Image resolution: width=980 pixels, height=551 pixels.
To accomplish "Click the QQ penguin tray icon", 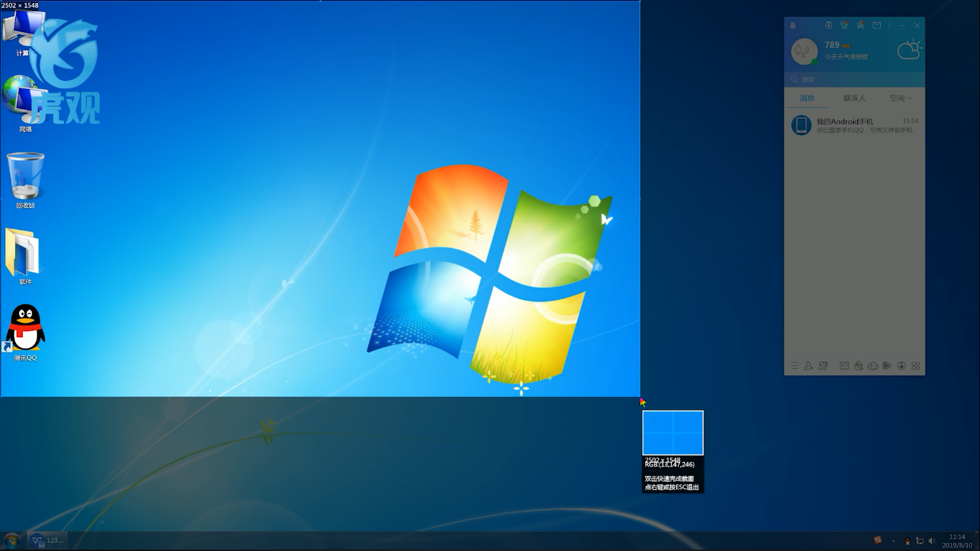I will 907,542.
